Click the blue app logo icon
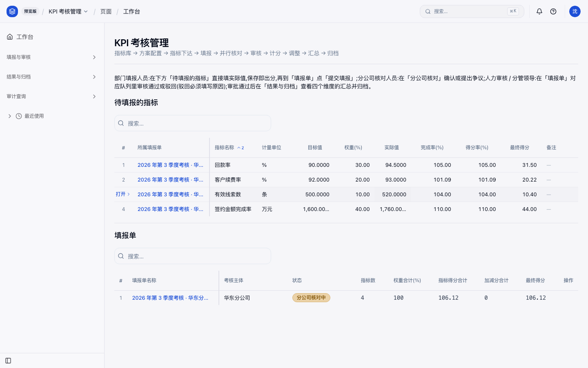 click(x=12, y=11)
